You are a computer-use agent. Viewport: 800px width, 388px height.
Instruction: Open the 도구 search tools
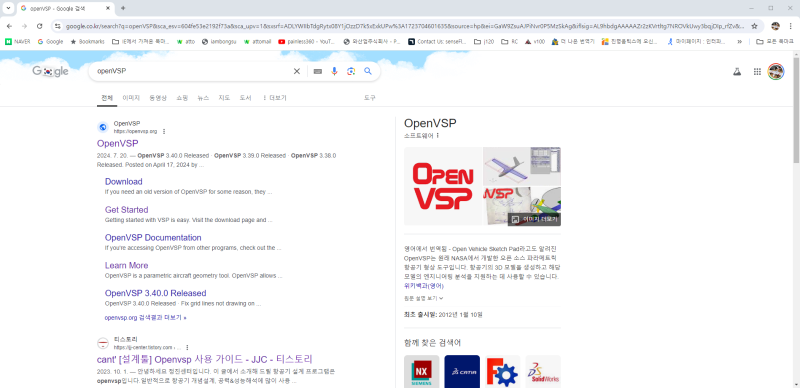tap(370, 98)
